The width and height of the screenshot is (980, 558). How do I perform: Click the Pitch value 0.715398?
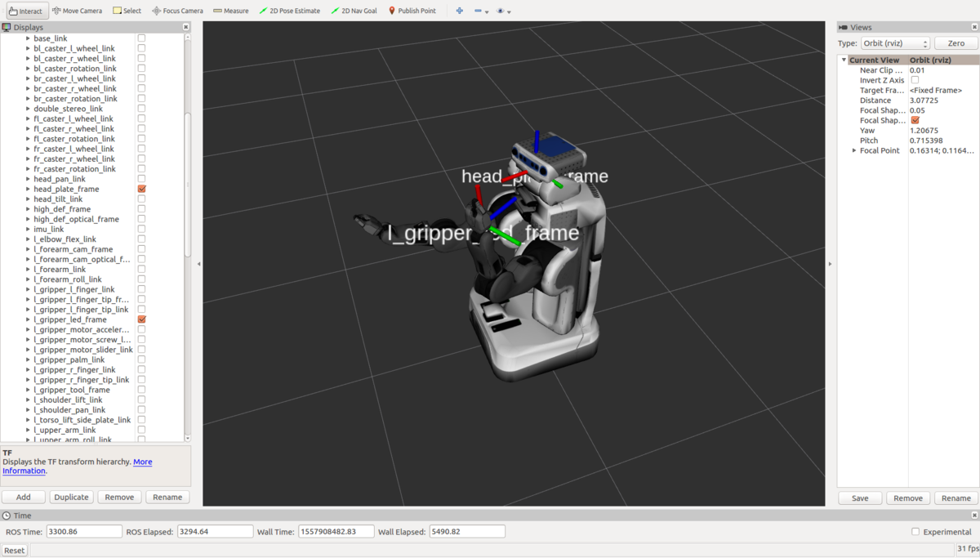tap(926, 141)
